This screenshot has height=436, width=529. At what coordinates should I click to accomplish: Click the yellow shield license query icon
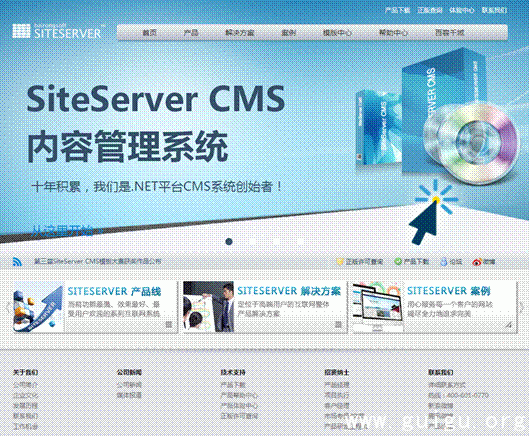(339, 262)
